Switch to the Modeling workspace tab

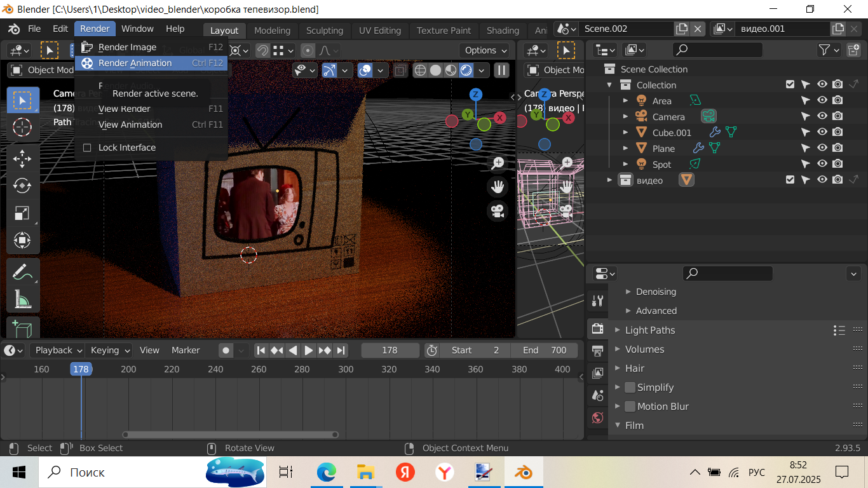pyautogui.click(x=272, y=30)
